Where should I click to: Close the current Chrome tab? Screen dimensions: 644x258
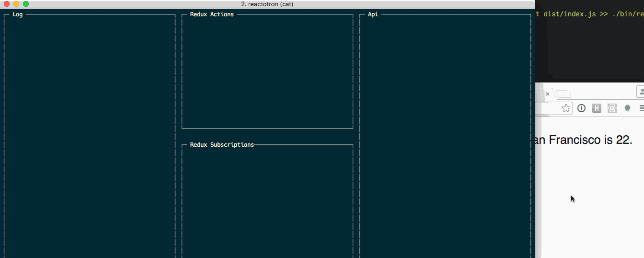click(x=548, y=94)
